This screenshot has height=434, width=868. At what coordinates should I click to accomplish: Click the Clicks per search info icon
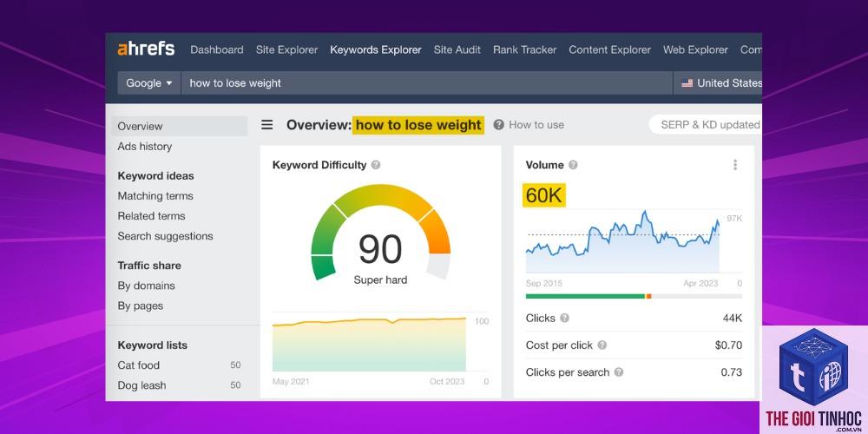(618, 372)
